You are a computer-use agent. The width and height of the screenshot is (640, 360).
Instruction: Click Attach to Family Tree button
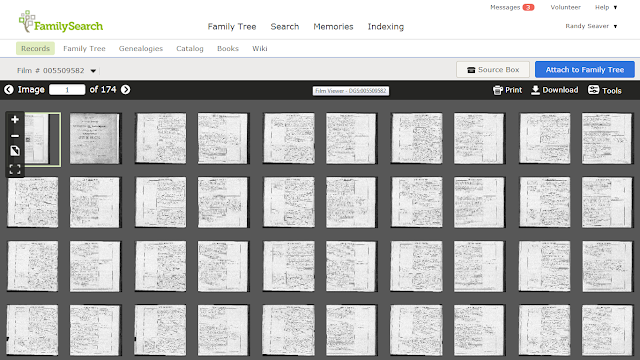584,70
